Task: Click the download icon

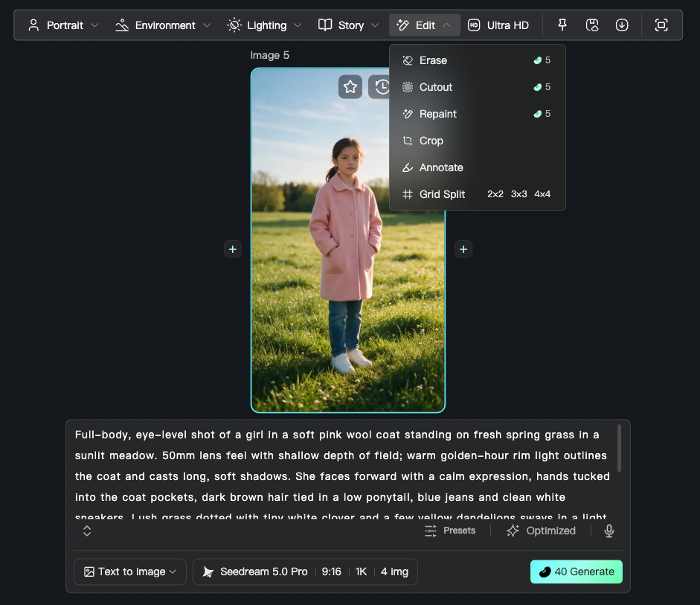Action: (x=622, y=25)
